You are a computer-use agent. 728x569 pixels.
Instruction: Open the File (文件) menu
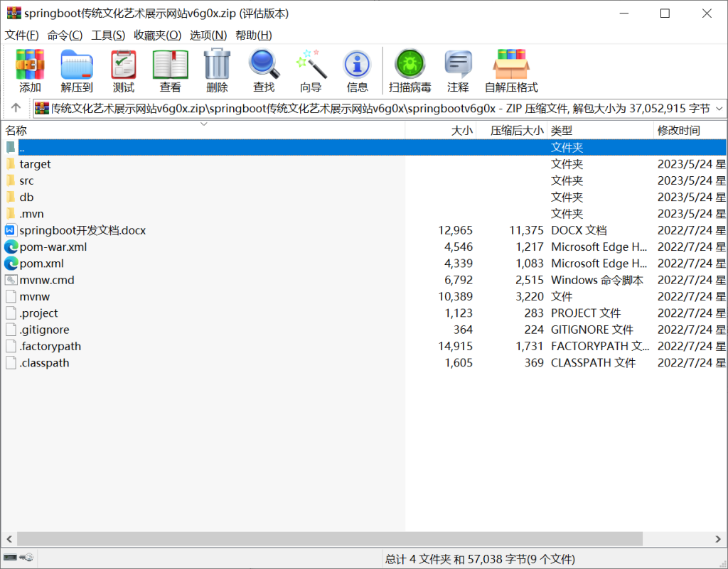click(x=21, y=36)
